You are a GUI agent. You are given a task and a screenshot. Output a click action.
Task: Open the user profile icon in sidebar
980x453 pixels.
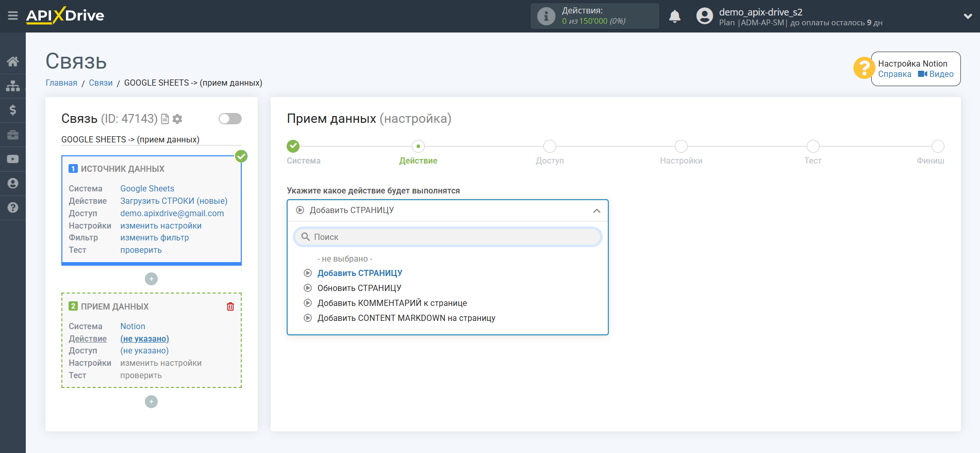pos(13,183)
